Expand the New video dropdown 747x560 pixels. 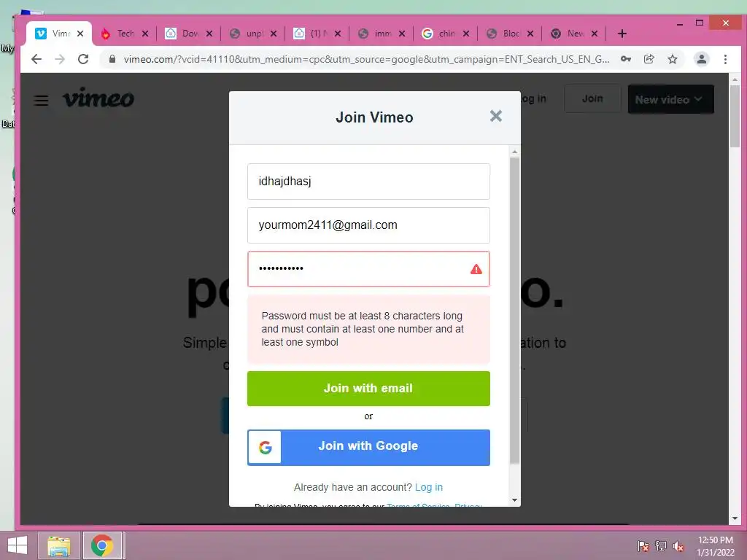point(671,99)
